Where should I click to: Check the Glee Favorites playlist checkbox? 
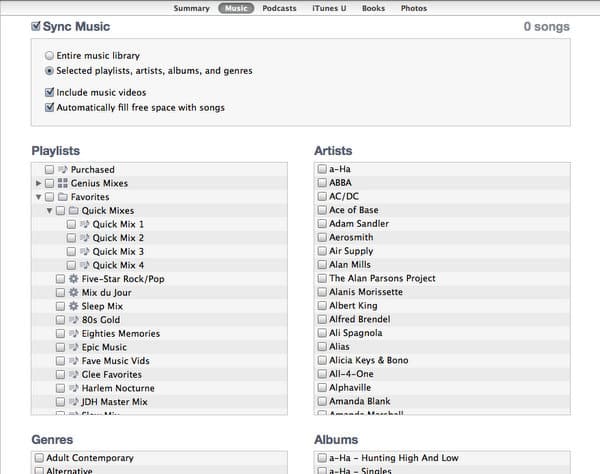coord(60,375)
